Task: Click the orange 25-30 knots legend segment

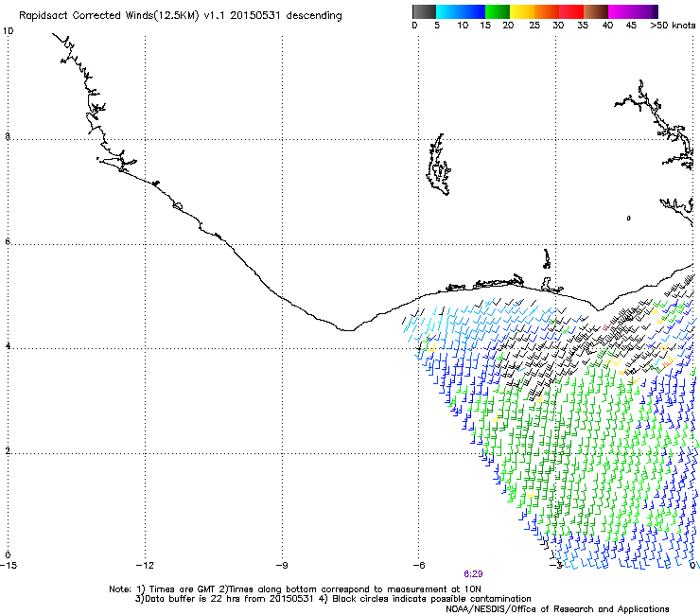Action: tap(547, 11)
